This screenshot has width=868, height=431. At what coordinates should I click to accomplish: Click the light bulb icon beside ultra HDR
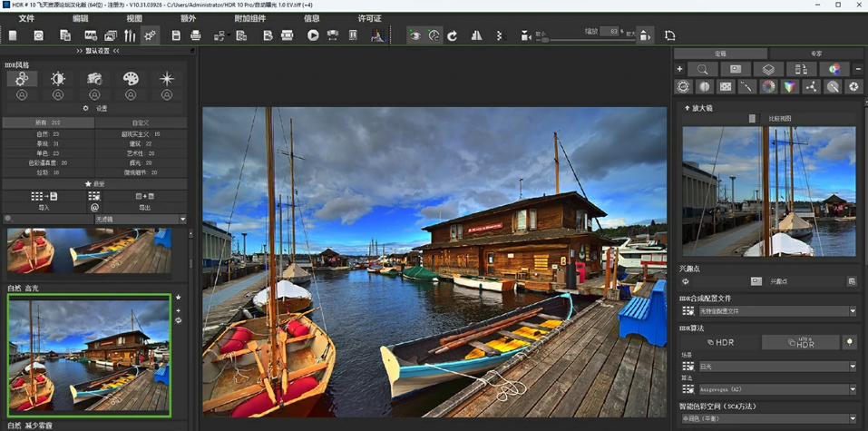click(x=849, y=342)
